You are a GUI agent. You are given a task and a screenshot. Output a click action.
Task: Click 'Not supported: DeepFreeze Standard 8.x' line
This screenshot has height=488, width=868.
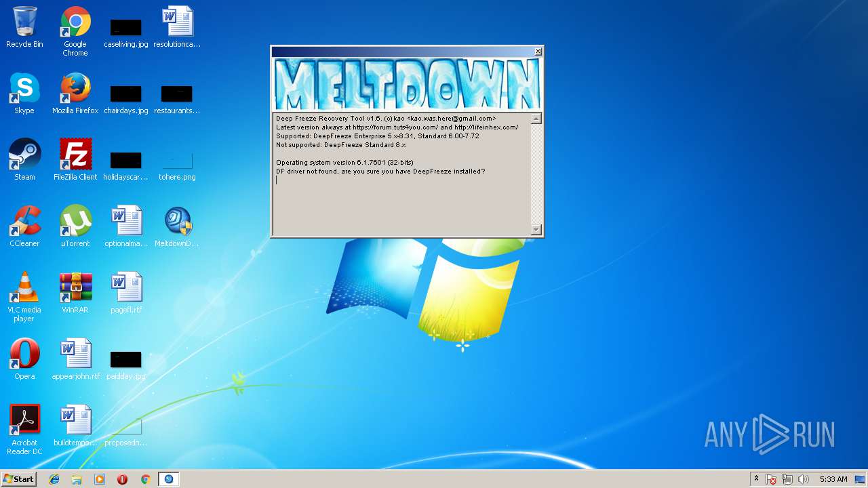point(341,145)
